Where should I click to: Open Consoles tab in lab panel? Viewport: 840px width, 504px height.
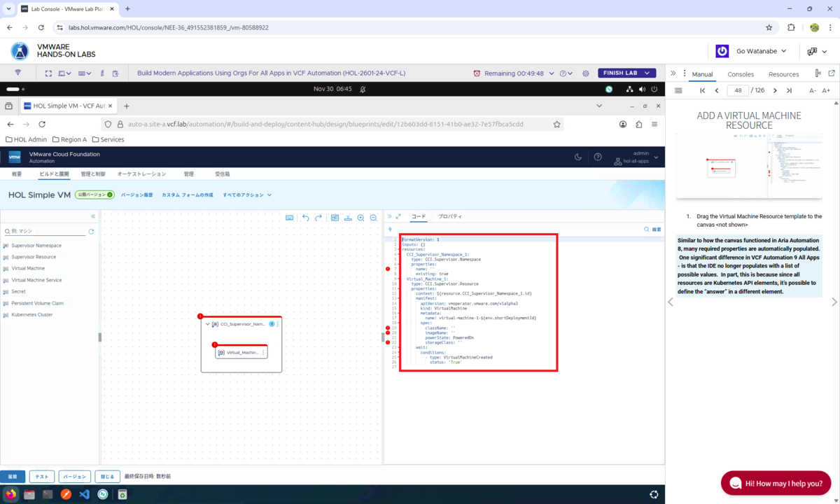click(x=741, y=73)
